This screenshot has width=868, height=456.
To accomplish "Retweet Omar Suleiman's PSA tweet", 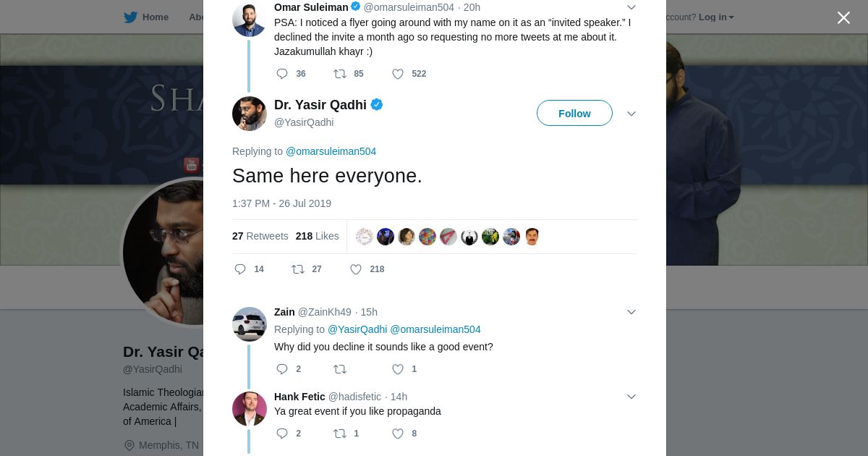I will (x=340, y=74).
